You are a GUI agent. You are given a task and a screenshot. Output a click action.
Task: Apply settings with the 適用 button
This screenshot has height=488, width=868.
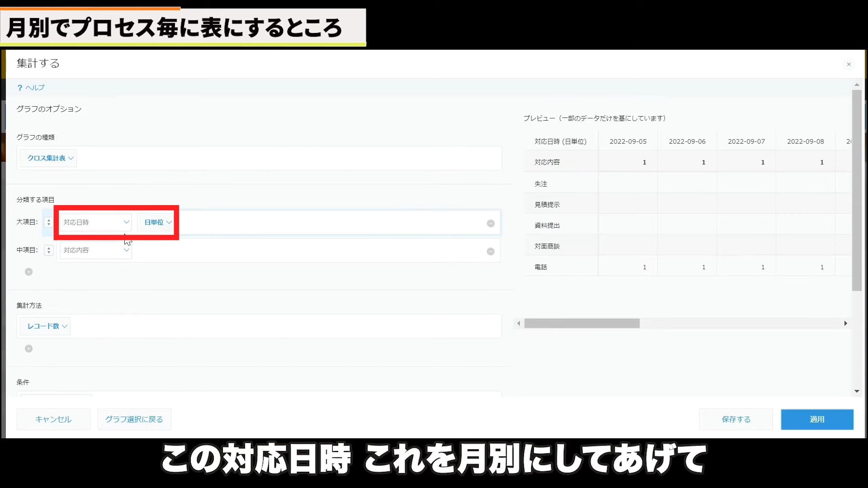(x=816, y=419)
